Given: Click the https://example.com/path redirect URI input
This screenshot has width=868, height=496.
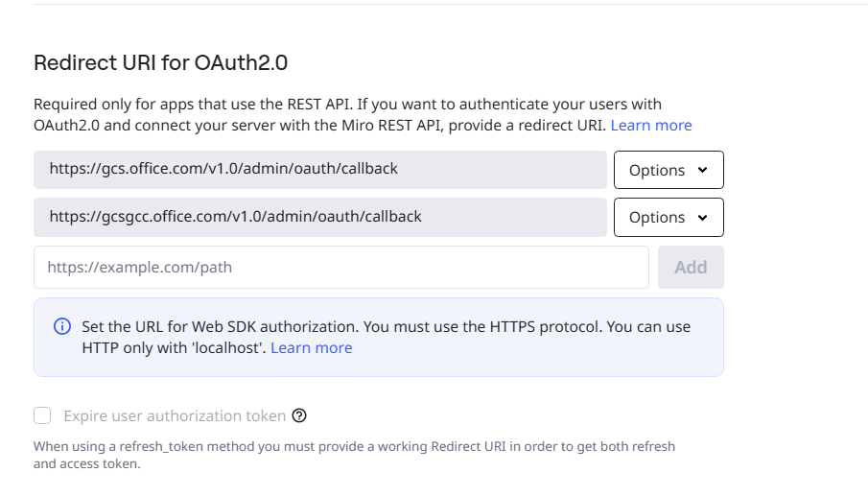Looking at the screenshot, I should pos(341,268).
